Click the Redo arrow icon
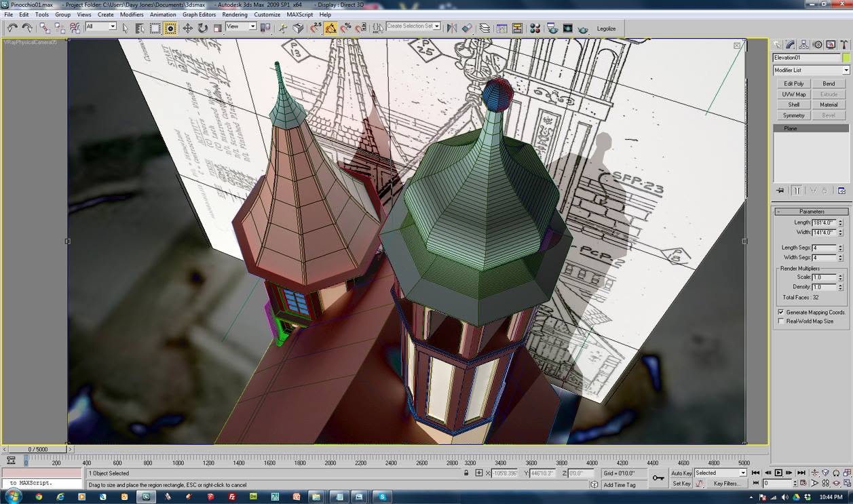Screen dimensions: 853x504 click(x=27, y=28)
